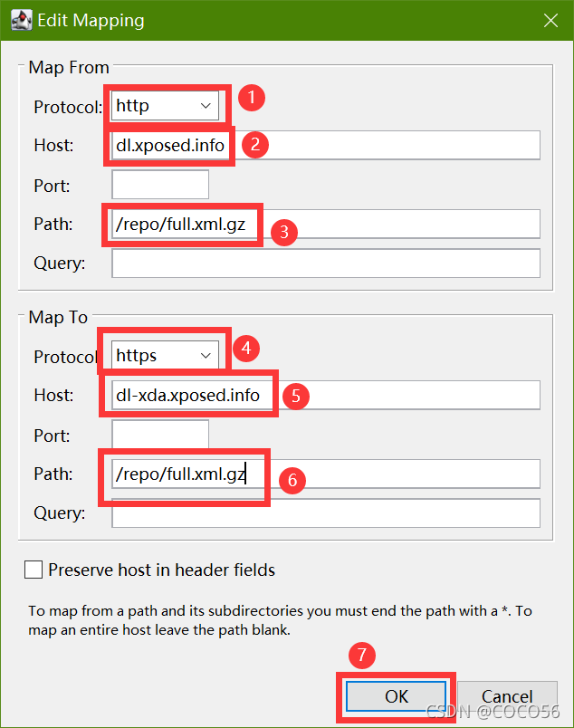
Task: Click the Charles app icon in title bar
Action: [x=22, y=20]
